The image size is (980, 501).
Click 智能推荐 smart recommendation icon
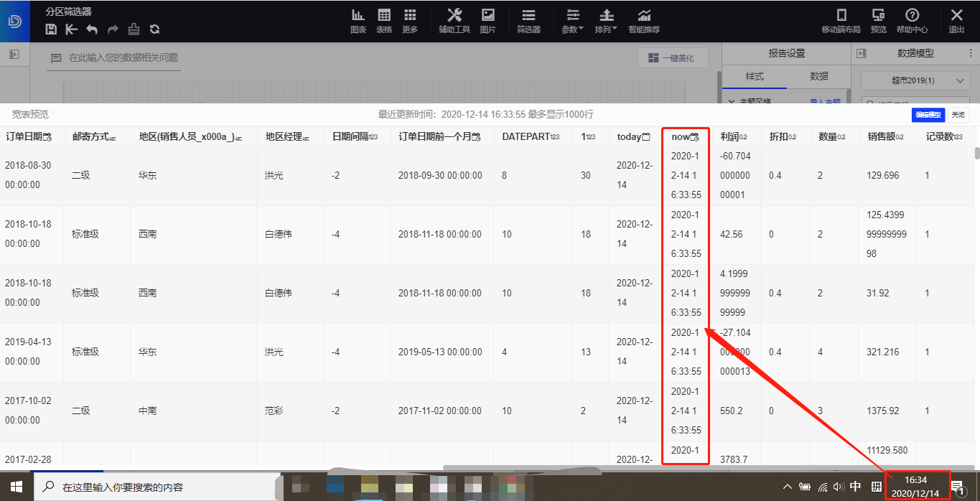point(644,21)
